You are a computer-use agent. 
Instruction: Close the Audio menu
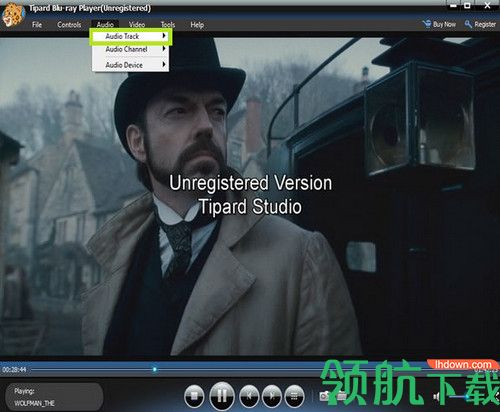coord(105,25)
